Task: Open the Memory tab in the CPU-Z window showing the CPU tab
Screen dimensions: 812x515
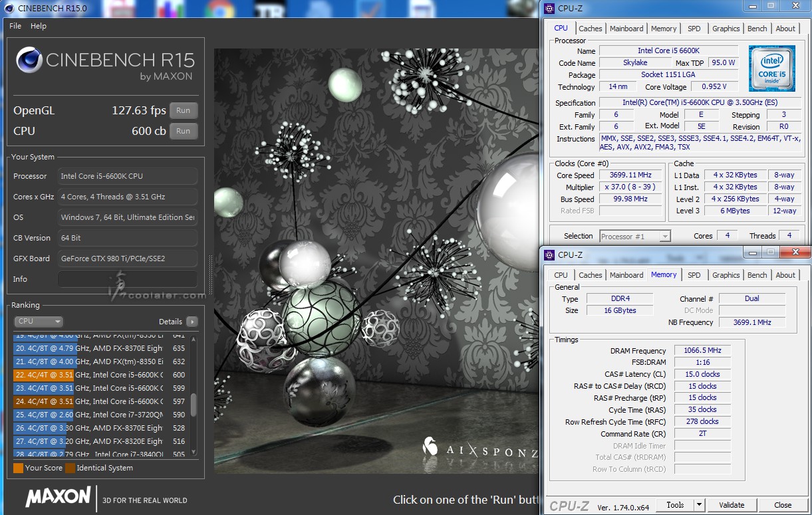Action: [664, 29]
